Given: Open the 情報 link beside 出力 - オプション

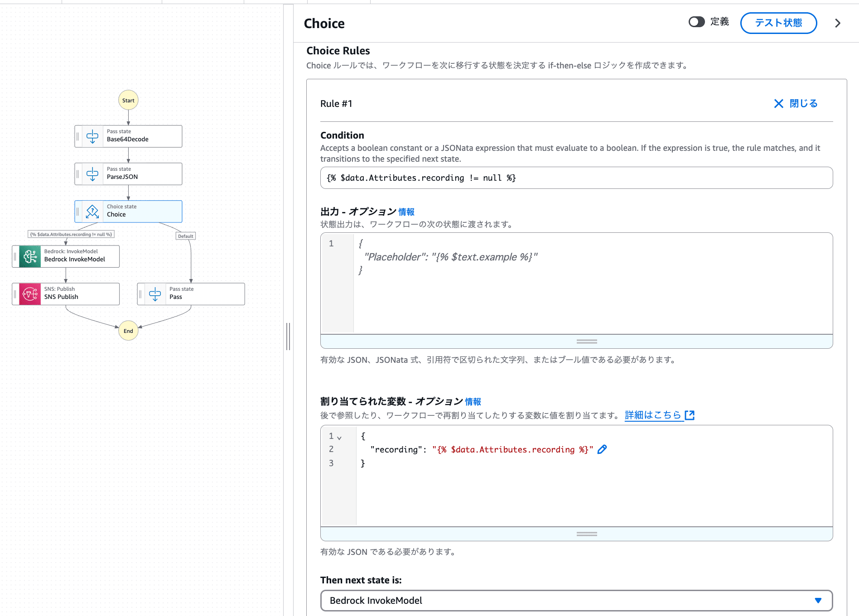Looking at the screenshot, I should [x=406, y=212].
